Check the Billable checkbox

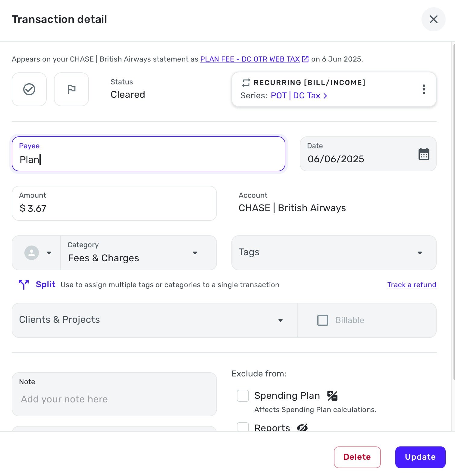tap(323, 320)
